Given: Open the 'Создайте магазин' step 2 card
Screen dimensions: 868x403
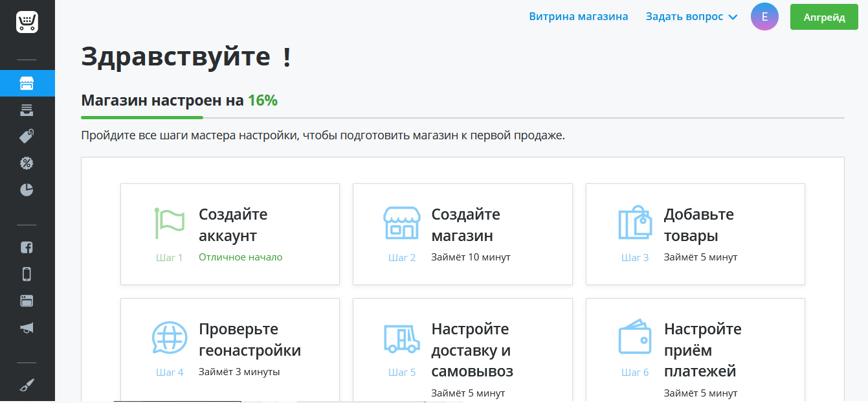Looking at the screenshot, I should (x=462, y=234).
